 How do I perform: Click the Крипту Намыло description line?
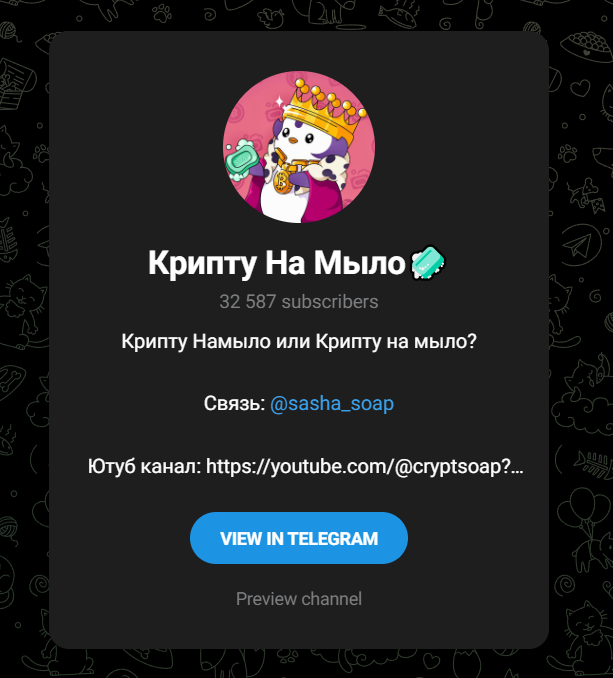(x=299, y=342)
